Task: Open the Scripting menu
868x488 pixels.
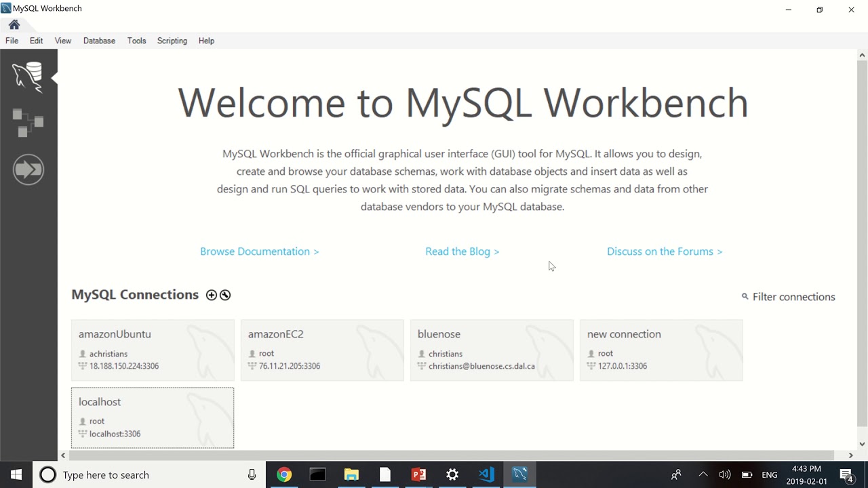Action: click(172, 41)
